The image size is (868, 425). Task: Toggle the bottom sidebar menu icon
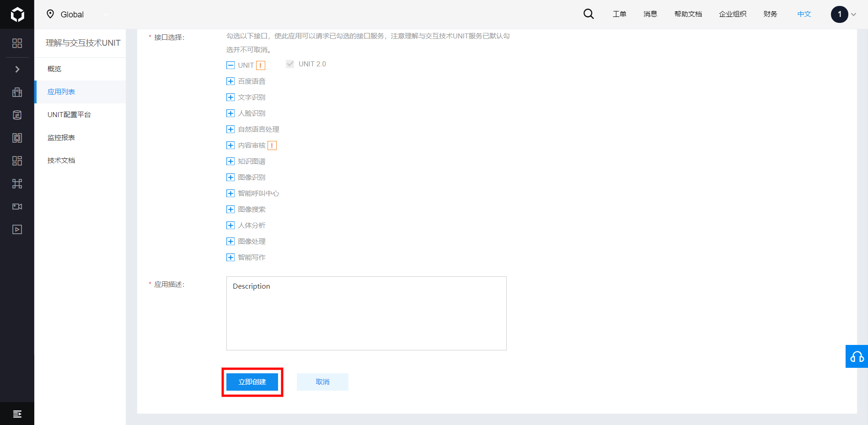tap(17, 414)
